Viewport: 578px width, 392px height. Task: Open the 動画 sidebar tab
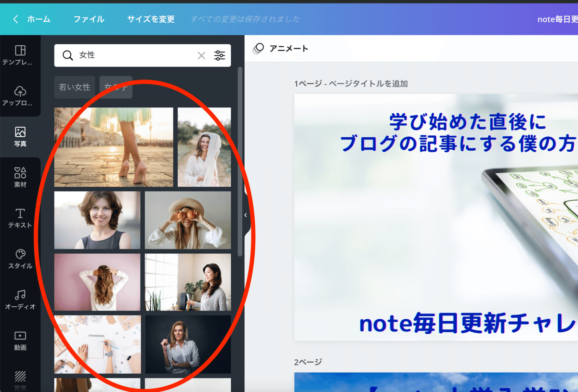tap(20, 340)
